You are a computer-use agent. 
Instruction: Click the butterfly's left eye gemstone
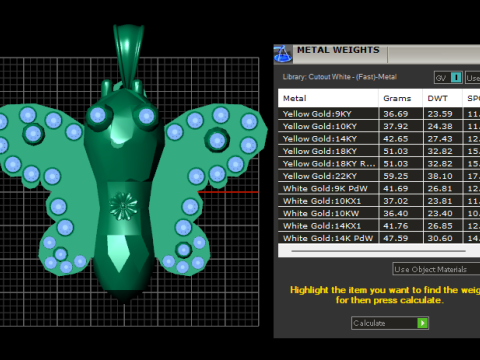pyautogui.click(x=98, y=115)
